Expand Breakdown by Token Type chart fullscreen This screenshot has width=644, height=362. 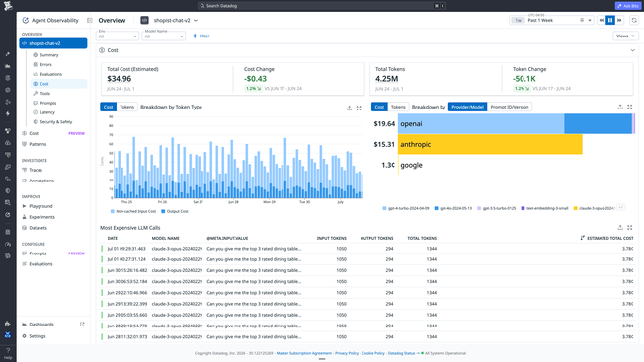(x=359, y=108)
